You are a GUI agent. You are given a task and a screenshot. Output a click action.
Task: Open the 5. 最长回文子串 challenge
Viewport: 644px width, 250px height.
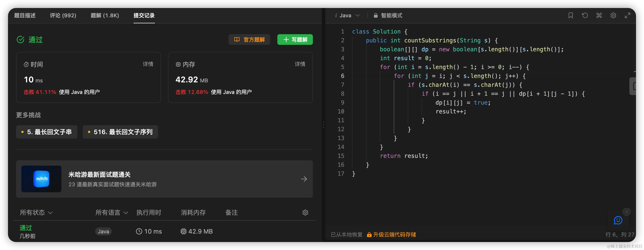coord(47,132)
